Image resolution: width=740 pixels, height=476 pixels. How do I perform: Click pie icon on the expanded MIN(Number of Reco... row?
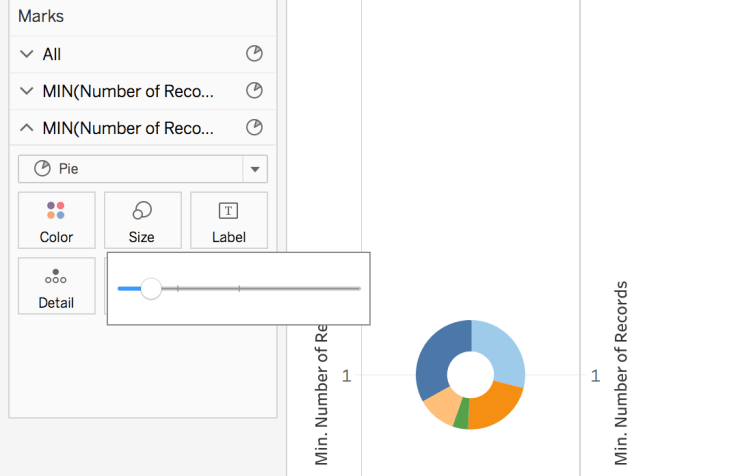(254, 128)
